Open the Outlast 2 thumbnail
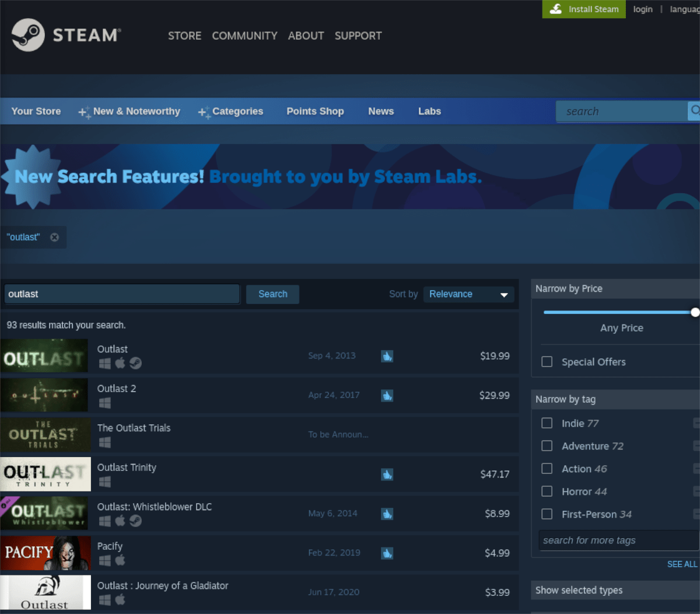Image resolution: width=700 pixels, height=614 pixels. coord(44,395)
